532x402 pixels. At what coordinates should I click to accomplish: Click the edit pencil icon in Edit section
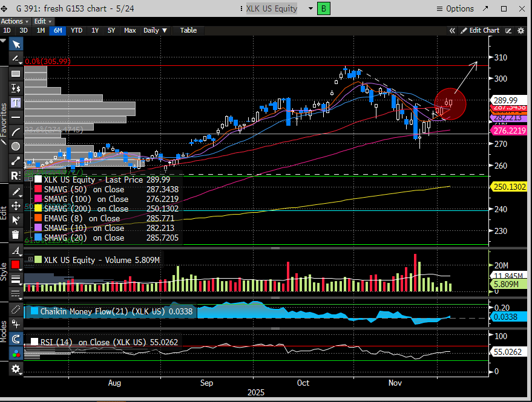(16, 192)
